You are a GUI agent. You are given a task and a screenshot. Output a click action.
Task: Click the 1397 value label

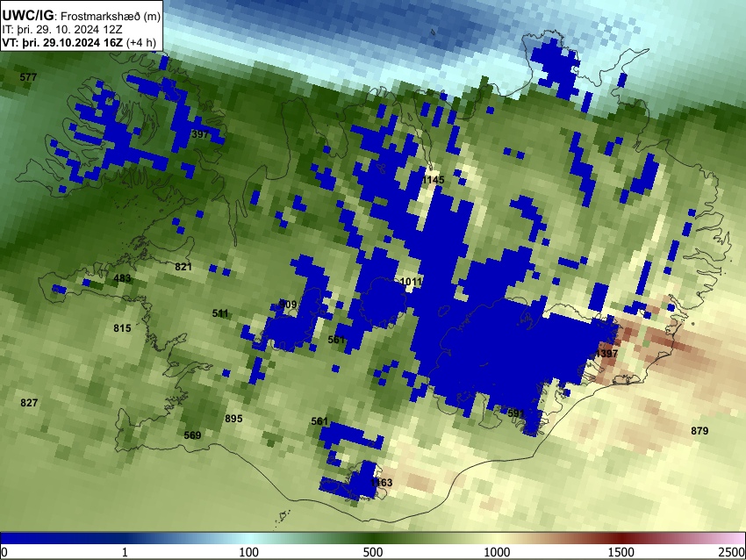click(x=606, y=354)
